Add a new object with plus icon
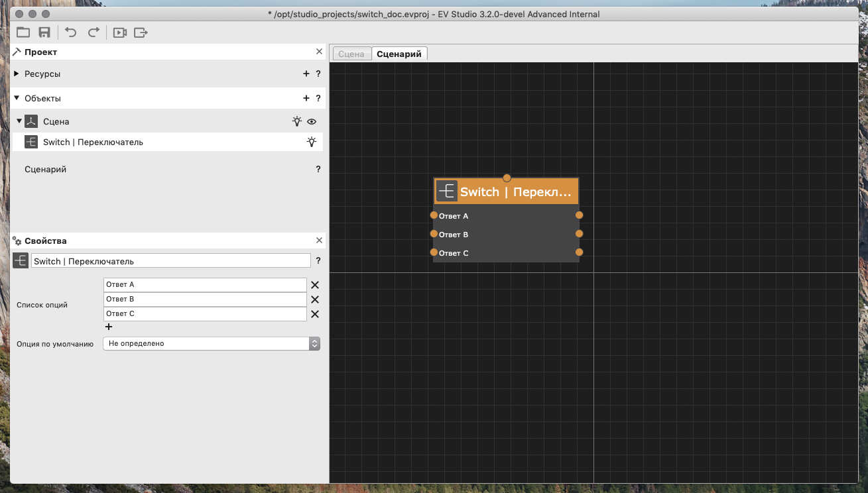 pyautogui.click(x=306, y=98)
